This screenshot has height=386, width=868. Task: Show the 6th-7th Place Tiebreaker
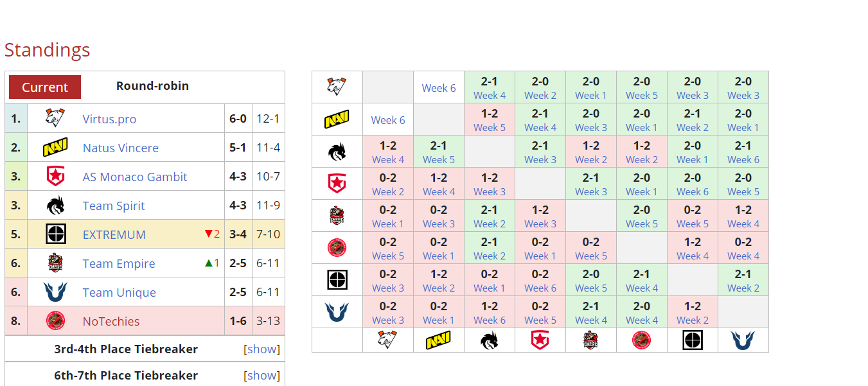tap(262, 376)
